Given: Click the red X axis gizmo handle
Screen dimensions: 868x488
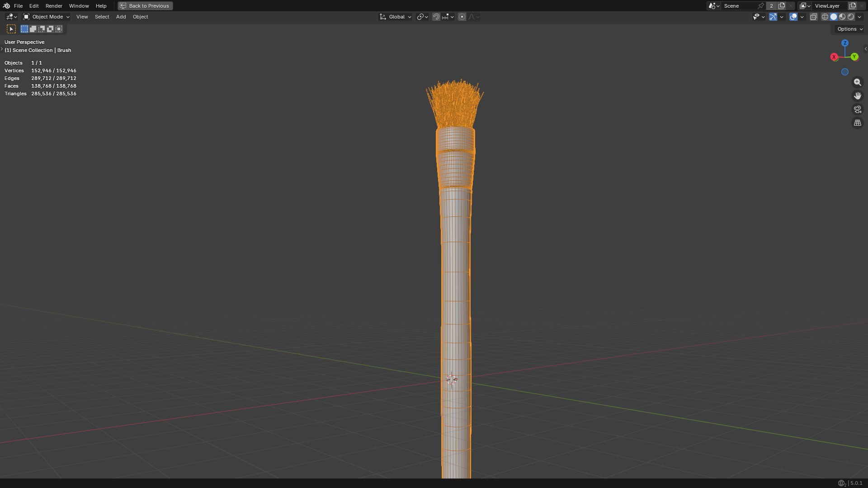Looking at the screenshot, I should point(834,57).
